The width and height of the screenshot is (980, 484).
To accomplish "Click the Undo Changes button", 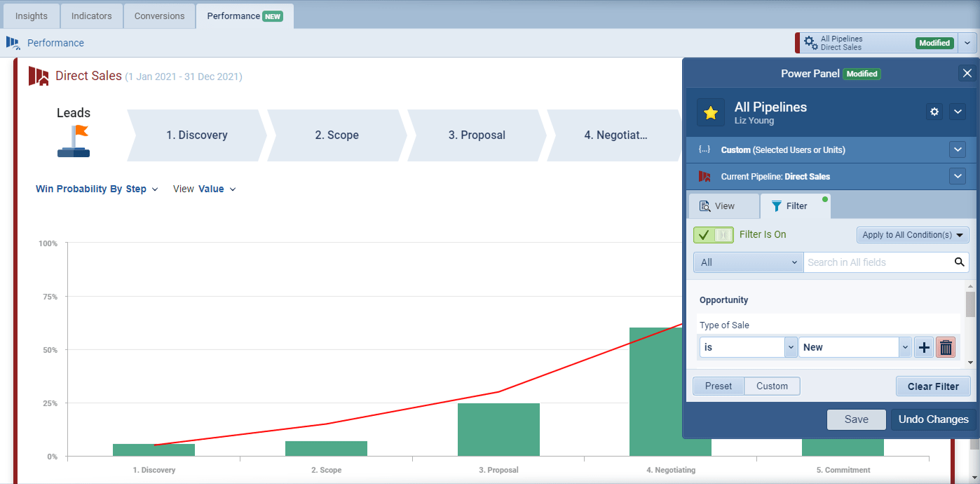I will coord(932,419).
